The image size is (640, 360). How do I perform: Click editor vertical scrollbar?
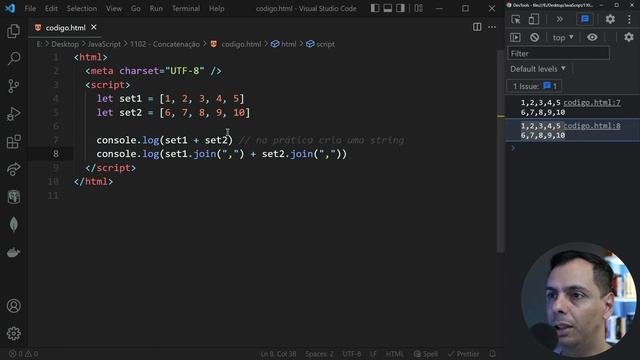tap(501, 151)
